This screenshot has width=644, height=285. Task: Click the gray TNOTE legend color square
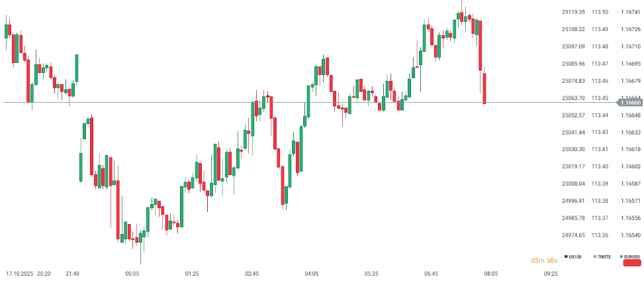pyautogui.click(x=594, y=256)
